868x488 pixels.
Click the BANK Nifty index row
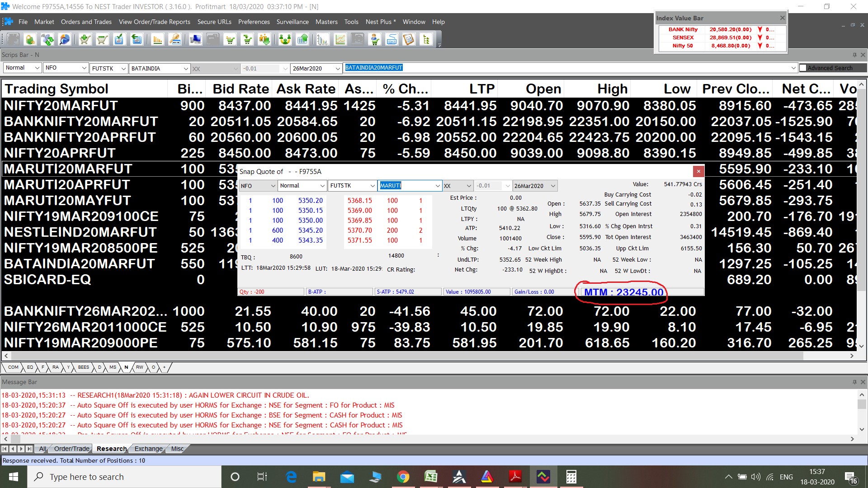click(x=722, y=29)
